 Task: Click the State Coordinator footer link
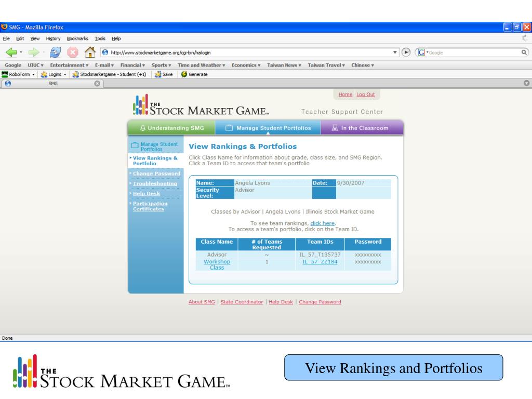(x=242, y=302)
